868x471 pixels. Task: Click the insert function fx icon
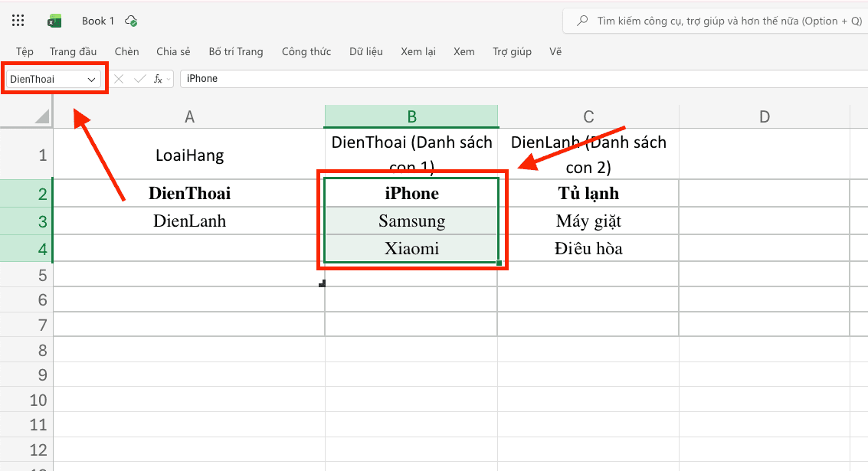[x=158, y=79]
